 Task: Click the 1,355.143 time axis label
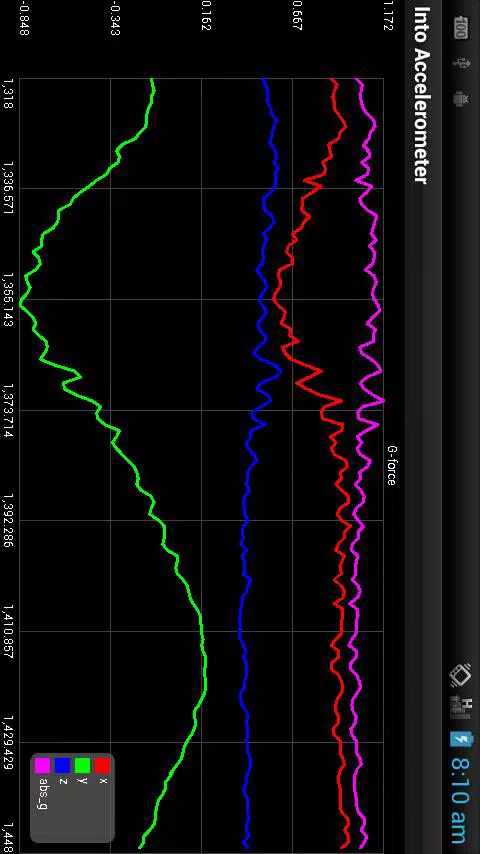pos(8,300)
